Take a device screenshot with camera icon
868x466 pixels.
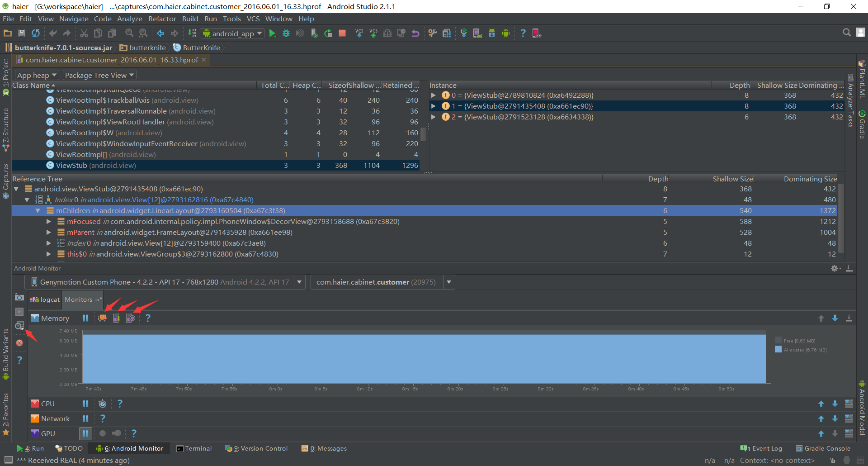pos(19,297)
